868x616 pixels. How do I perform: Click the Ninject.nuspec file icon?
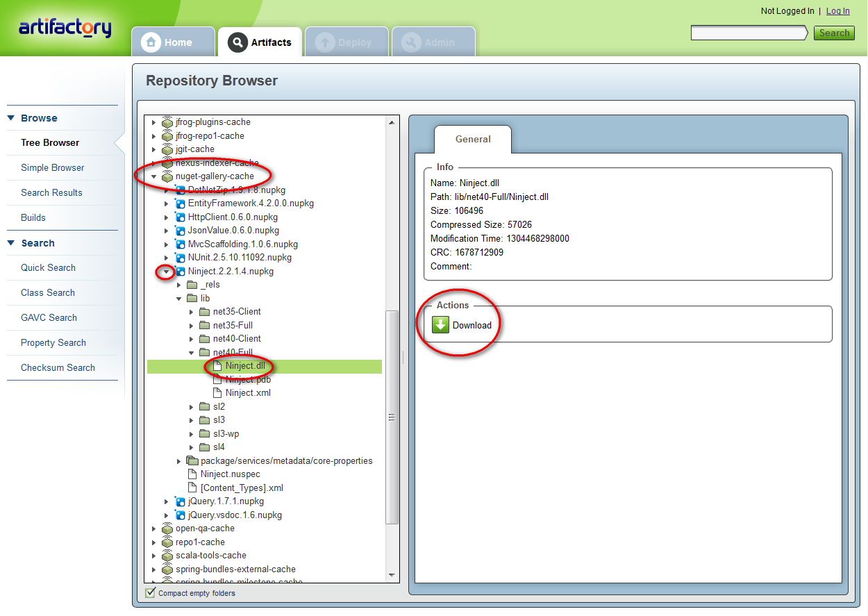[x=193, y=474]
